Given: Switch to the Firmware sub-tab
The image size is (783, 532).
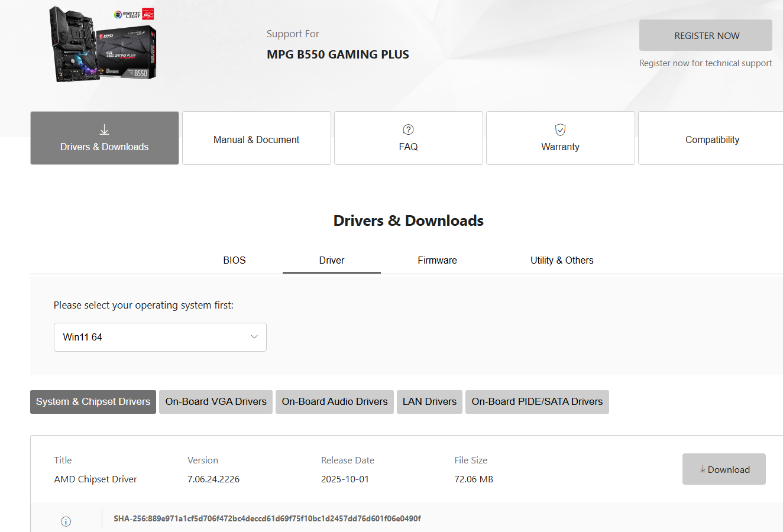Looking at the screenshot, I should pyautogui.click(x=438, y=260).
